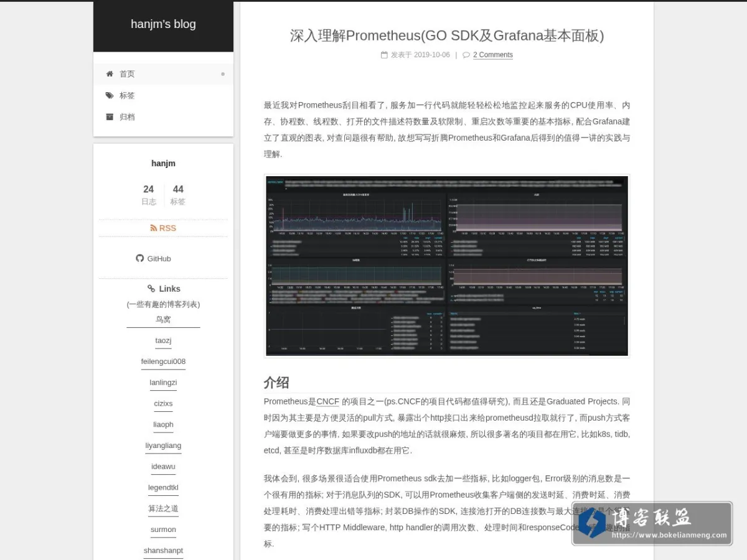Viewport: 747px width, 560px height.
Task: Open the legendtkl blog link
Action: coord(163,487)
